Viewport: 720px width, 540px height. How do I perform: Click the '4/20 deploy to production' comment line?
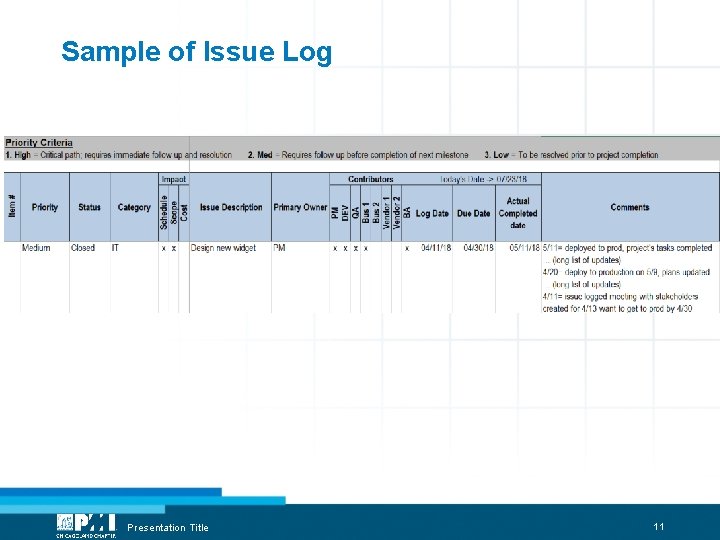tap(626, 272)
